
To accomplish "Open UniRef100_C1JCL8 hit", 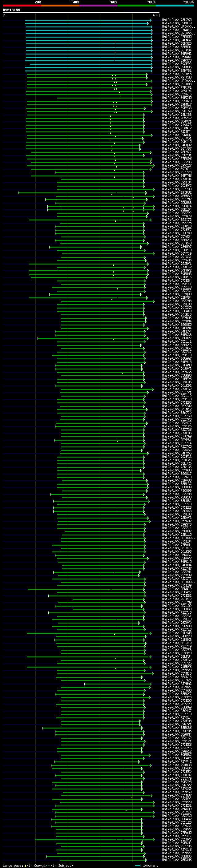I will pos(177,226).
